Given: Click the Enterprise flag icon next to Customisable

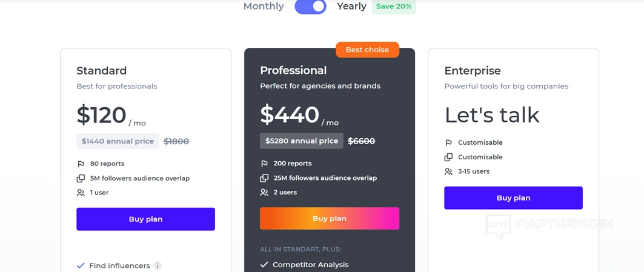Looking at the screenshot, I should click(448, 143).
